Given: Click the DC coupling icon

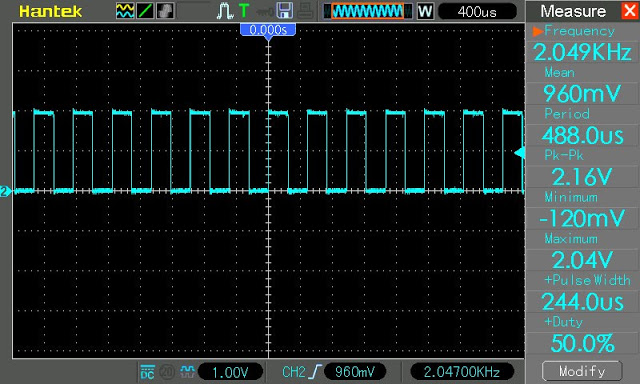Looking at the screenshot, I should point(147,372).
